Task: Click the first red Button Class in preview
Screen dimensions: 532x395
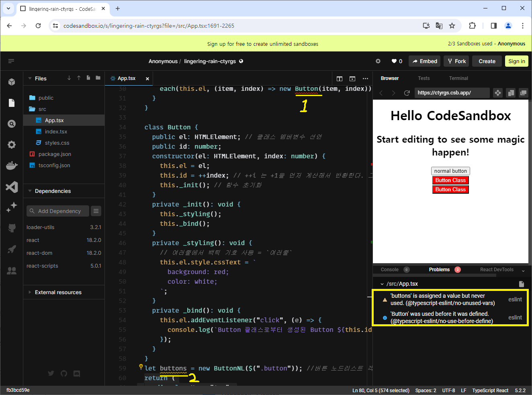Action: pos(450,180)
